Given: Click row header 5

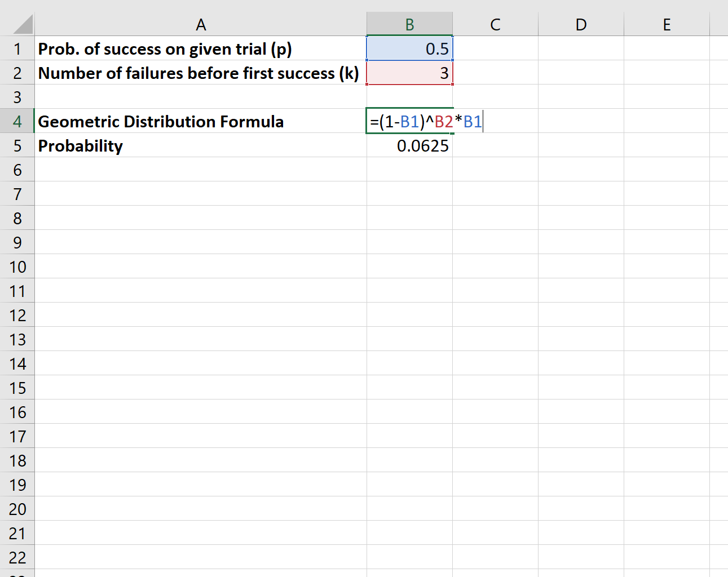Looking at the screenshot, I should click(x=17, y=145).
